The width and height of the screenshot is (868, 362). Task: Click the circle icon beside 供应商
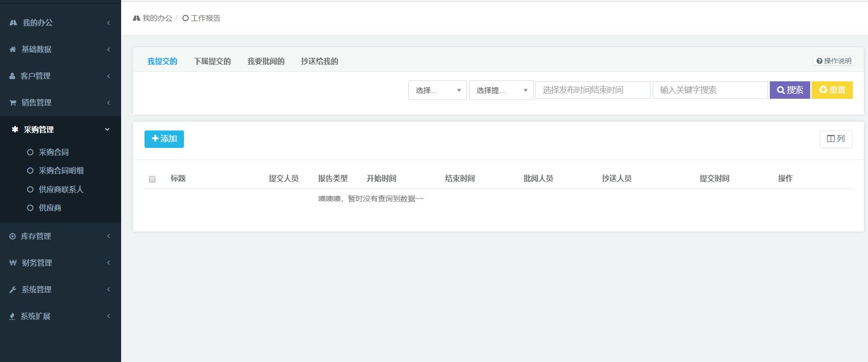point(30,208)
